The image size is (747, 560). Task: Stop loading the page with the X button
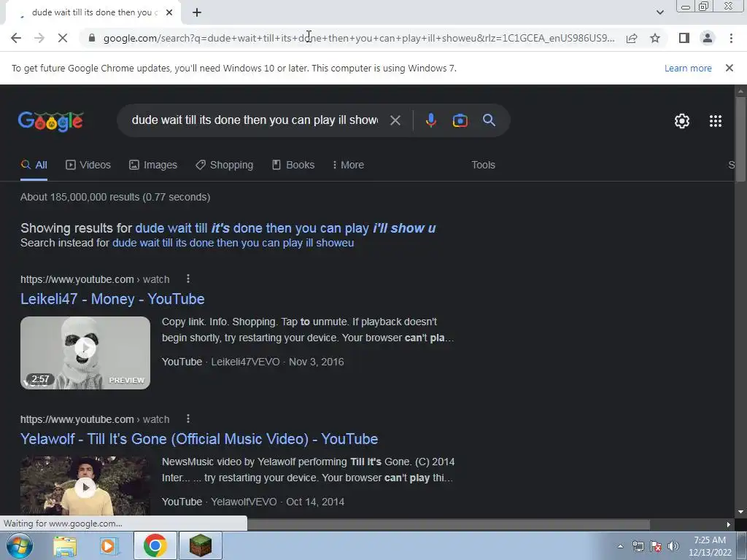63,38
